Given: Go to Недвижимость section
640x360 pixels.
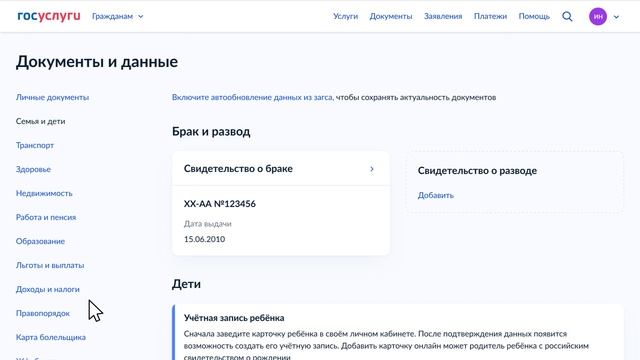Looking at the screenshot, I should coord(44,193).
